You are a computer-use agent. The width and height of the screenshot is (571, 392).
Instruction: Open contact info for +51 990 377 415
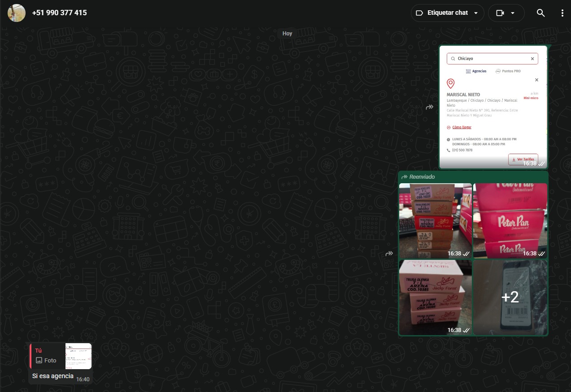[x=60, y=13]
